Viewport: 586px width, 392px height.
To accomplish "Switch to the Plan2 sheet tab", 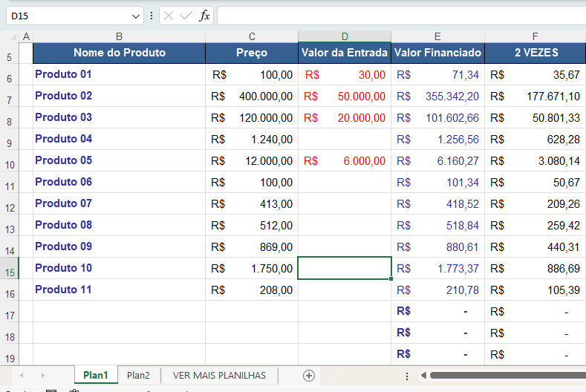I will click(138, 376).
